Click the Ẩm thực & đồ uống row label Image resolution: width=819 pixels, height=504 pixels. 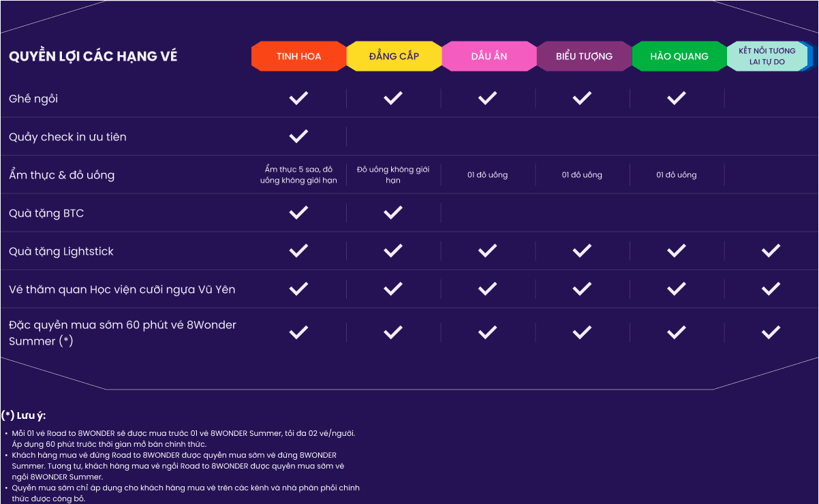tap(61, 175)
